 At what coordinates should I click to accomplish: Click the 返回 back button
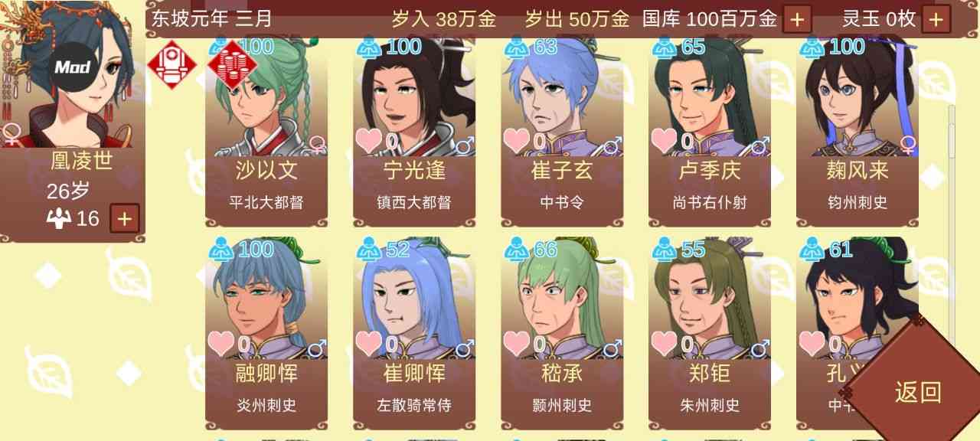[918, 391]
